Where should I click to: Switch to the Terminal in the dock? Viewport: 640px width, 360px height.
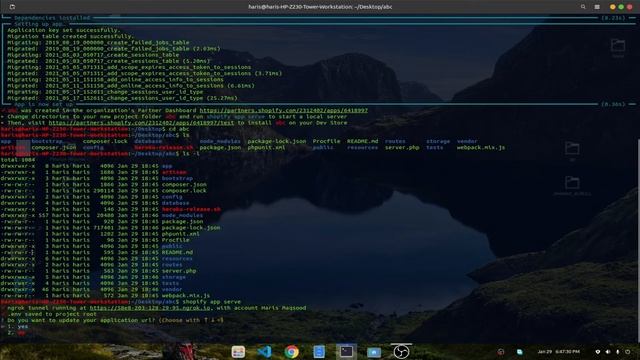[346, 351]
